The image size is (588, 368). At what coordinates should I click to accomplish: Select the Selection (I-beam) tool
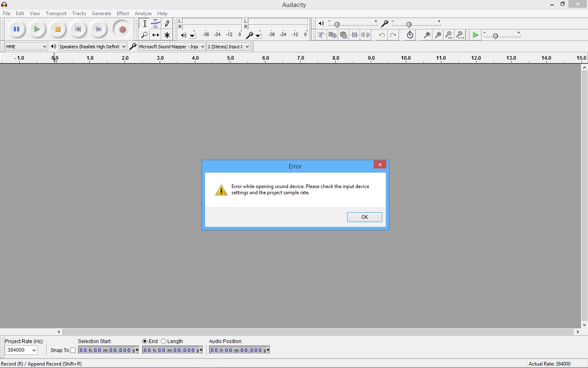145,24
